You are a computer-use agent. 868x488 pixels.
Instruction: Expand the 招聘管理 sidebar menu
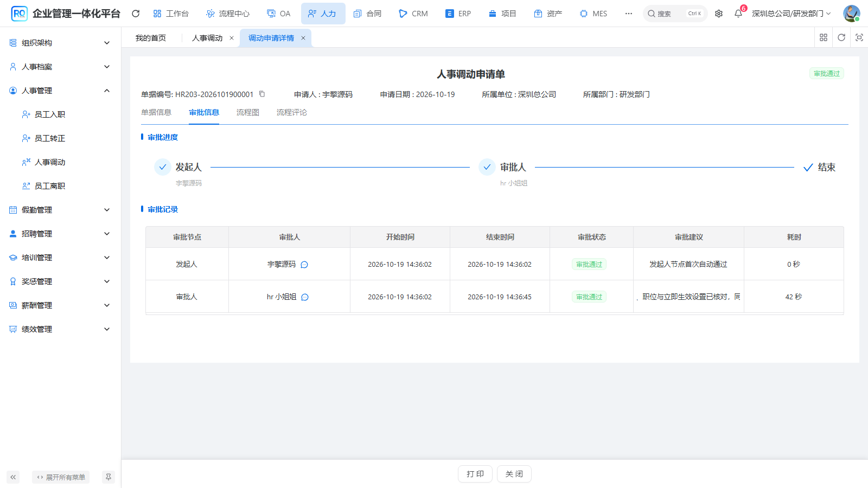60,234
